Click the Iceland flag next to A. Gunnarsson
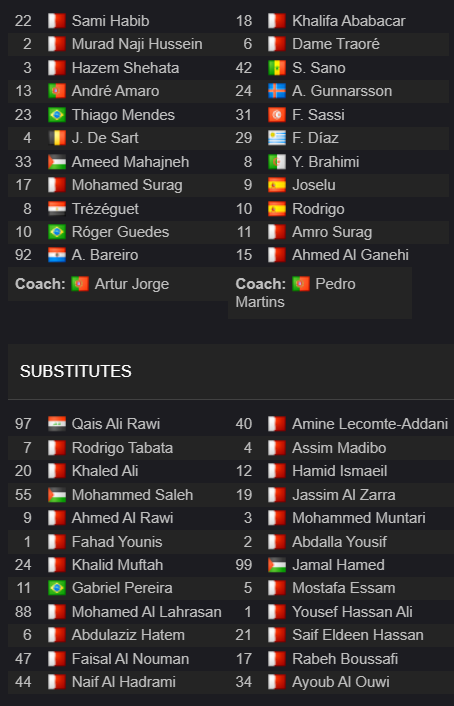 pos(277,91)
